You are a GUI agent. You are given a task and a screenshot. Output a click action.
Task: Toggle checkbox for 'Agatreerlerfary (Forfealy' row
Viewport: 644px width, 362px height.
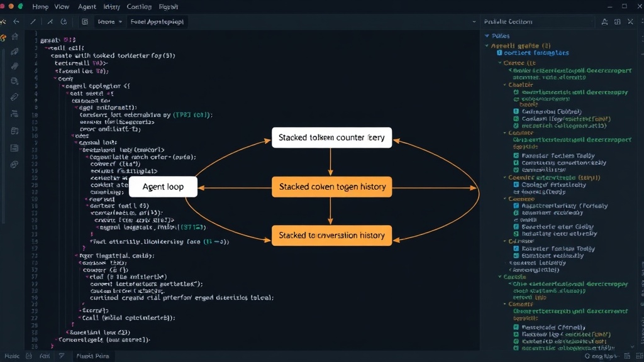tap(516, 206)
